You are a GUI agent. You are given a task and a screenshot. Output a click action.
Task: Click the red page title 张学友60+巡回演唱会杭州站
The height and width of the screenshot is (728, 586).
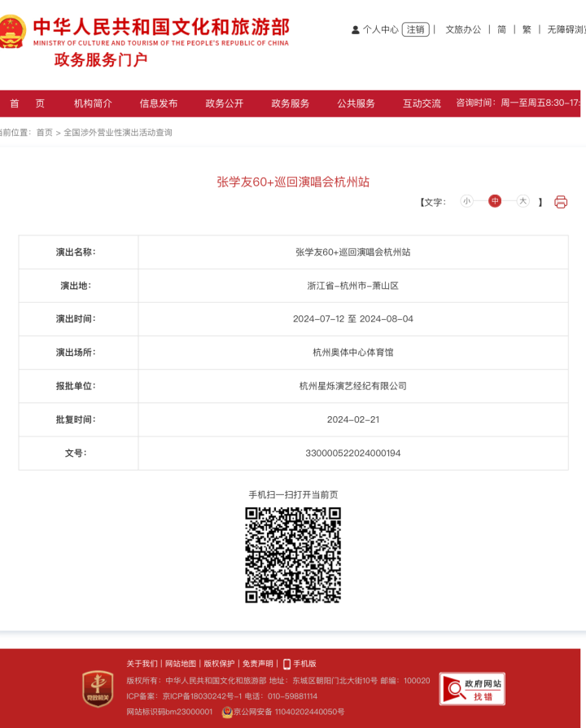pos(293,182)
